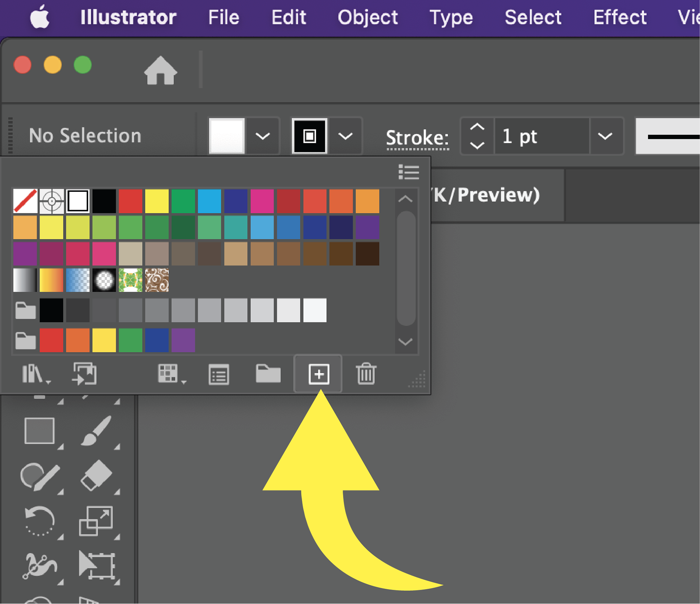Click the green zoom window button

click(x=83, y=65)
